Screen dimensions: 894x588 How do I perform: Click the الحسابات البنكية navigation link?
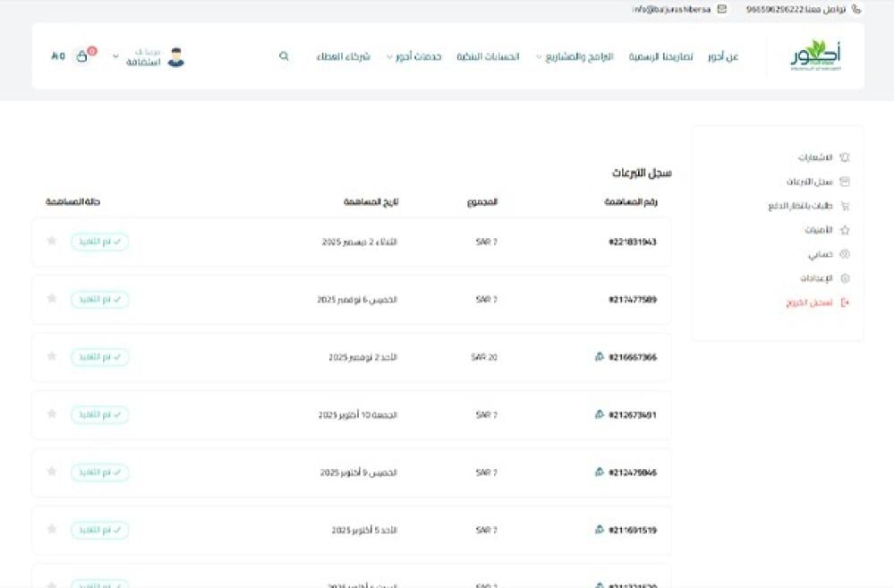coord(489,57)
